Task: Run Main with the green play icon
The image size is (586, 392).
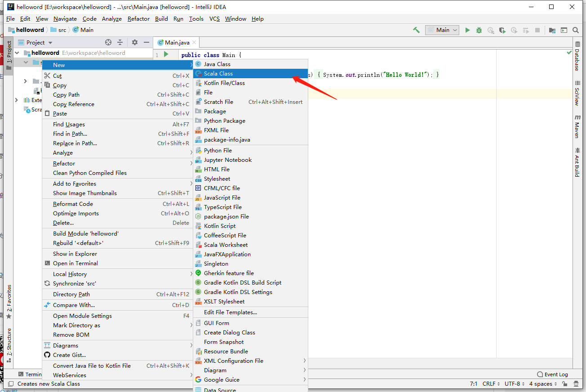Action: pos(467,30)
